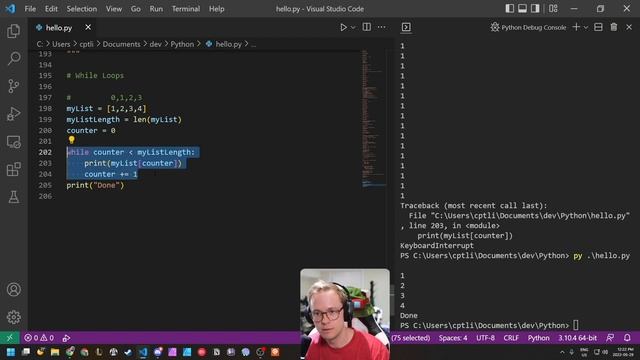Change indentation via Spaces: 4
This screenshot has width=640, height=360.
[453, 338]
